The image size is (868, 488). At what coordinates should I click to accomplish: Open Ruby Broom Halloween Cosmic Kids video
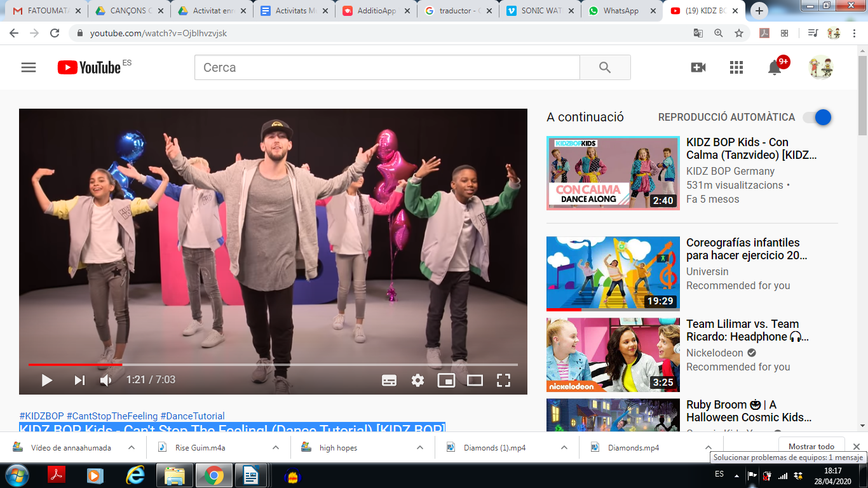pyautogui.click(x=749, y=411)
